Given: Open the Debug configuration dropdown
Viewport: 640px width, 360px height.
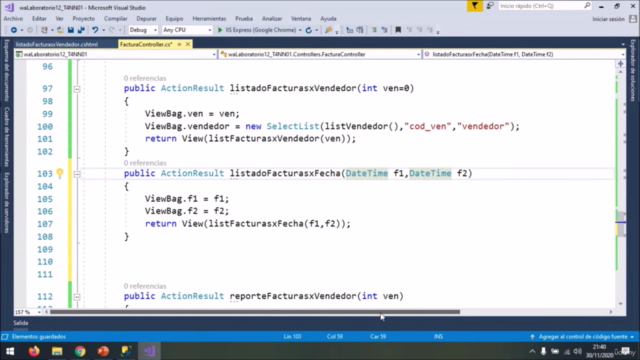Looking at the screenshot, I should [143, 30].
